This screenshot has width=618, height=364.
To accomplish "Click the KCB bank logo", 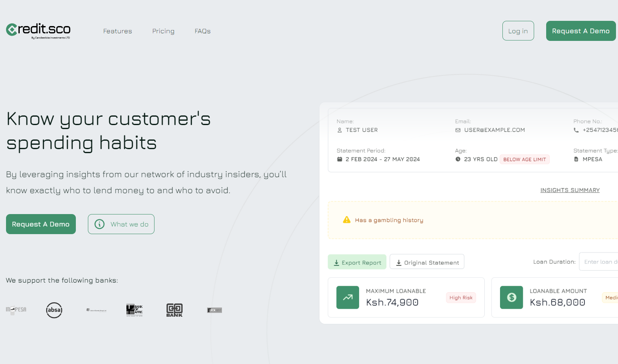I will pyautogui.click(x=214, y=310).
